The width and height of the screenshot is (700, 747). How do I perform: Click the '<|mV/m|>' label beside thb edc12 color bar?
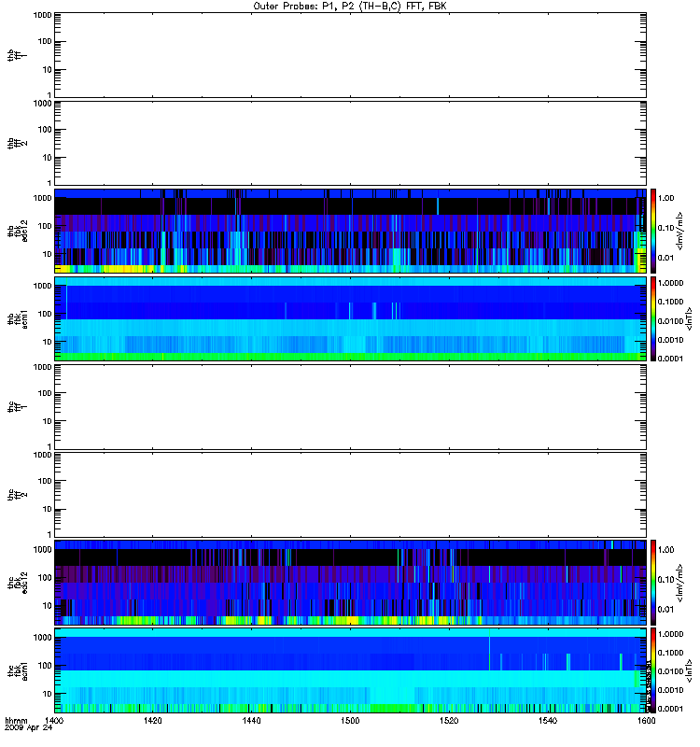(680, 231)
